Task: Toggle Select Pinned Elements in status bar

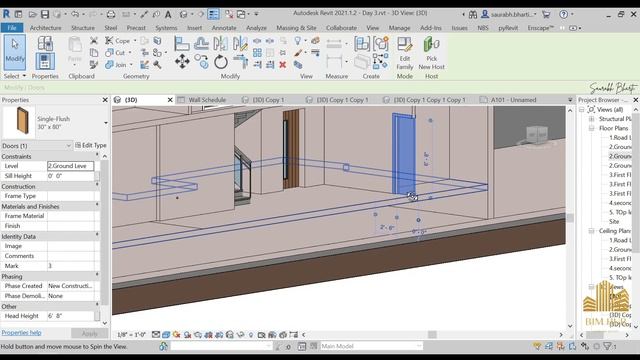Action: pos(560,347)
